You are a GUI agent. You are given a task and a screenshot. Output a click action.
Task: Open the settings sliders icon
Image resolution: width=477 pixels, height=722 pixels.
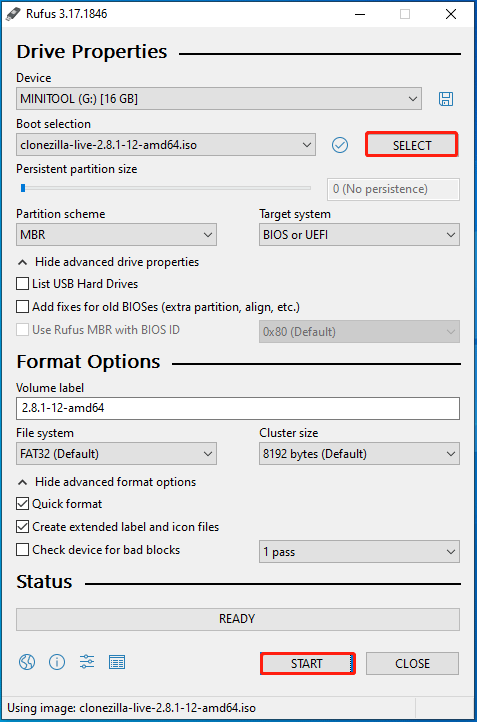click(x=87, y=662)
